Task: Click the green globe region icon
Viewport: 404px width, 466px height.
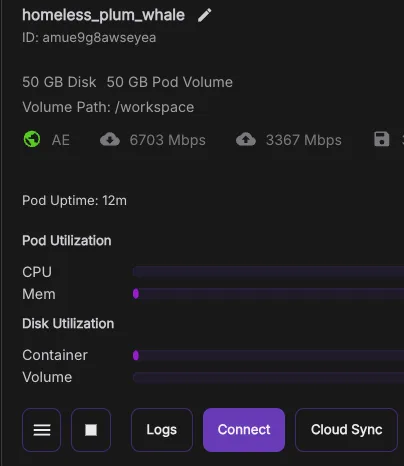Action: 32,139
